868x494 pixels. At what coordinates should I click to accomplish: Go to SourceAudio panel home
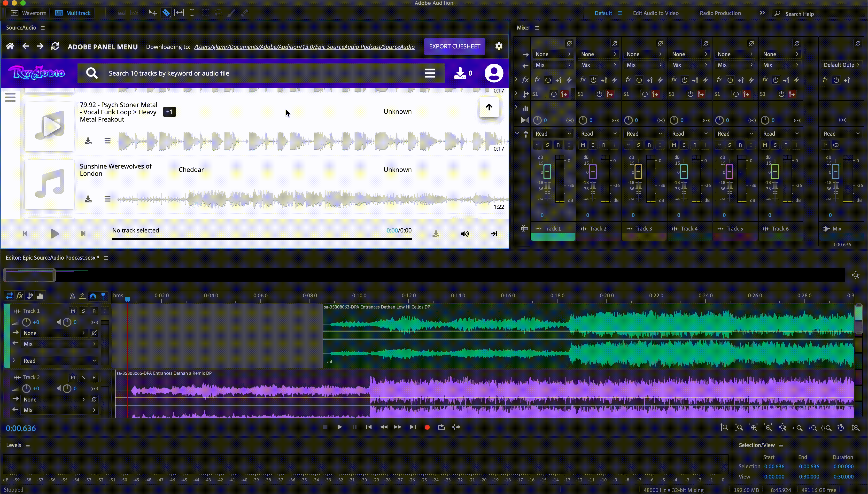coord(10,46)
